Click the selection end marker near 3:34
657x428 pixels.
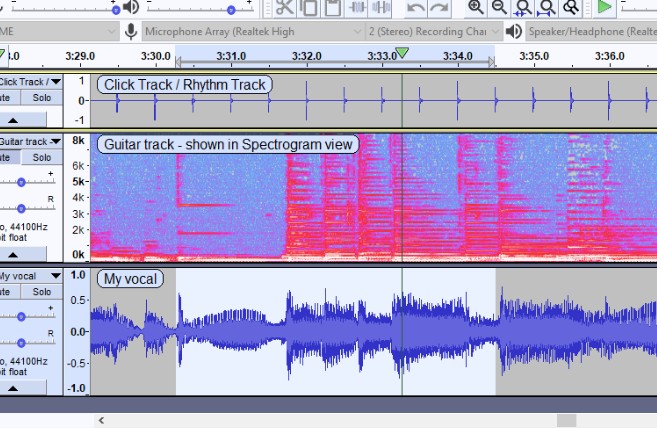pos(491,63)
